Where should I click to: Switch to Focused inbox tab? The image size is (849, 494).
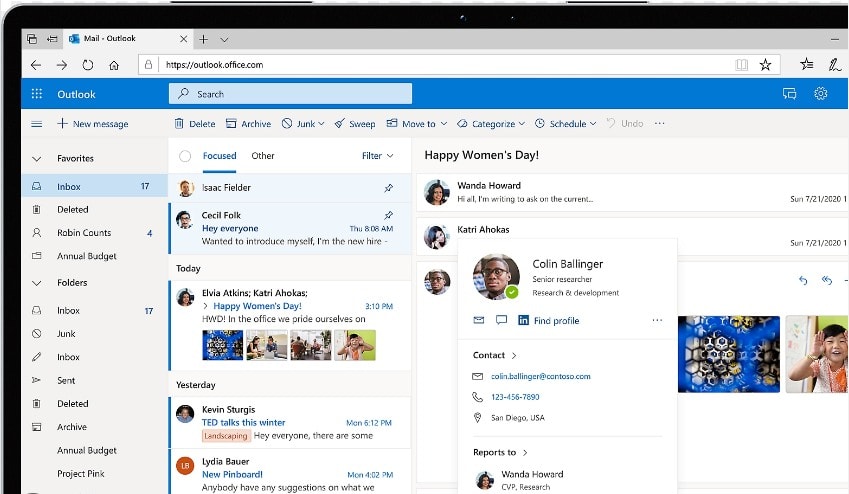tap(219, 155)
